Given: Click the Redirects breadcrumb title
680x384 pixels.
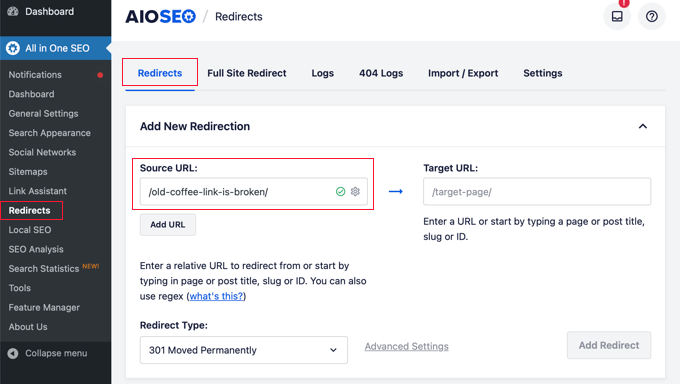Looking at the screenshot, I should (x=239, y=16).
